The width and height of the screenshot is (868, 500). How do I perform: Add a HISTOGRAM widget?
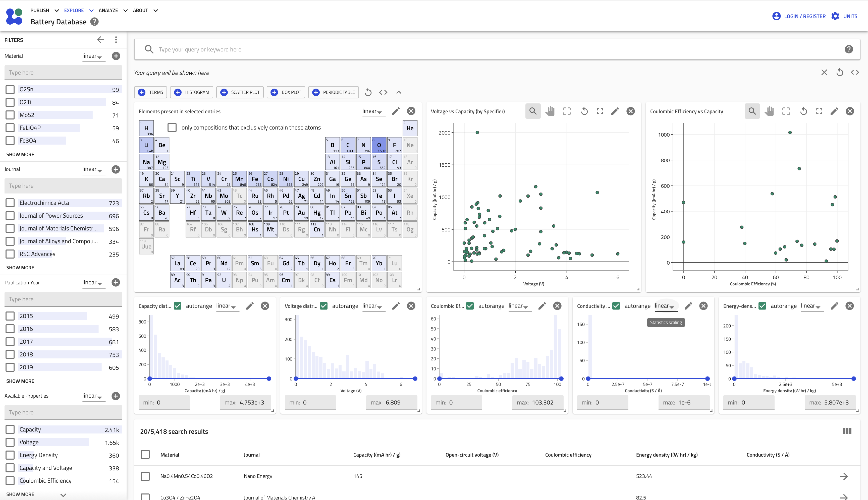click(192, 92)
